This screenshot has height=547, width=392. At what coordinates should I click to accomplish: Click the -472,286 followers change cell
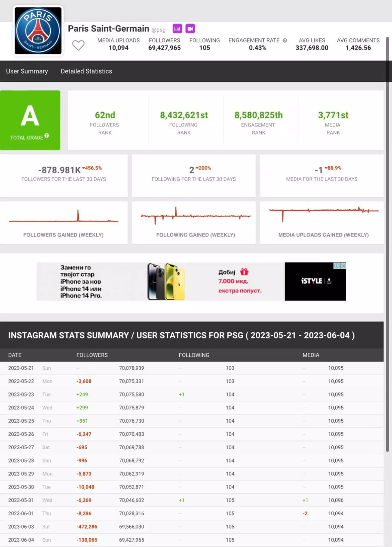pyautogui.click(x=87, y=527)
